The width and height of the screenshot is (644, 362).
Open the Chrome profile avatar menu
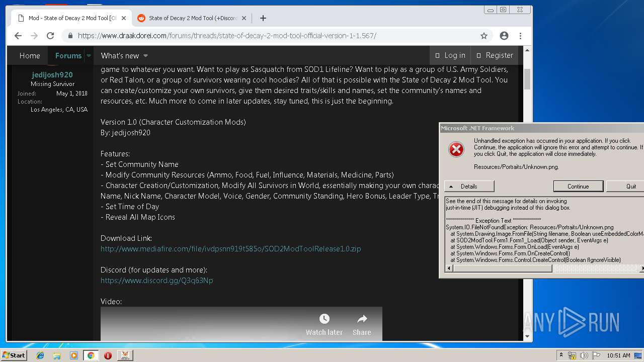[504, 36]
